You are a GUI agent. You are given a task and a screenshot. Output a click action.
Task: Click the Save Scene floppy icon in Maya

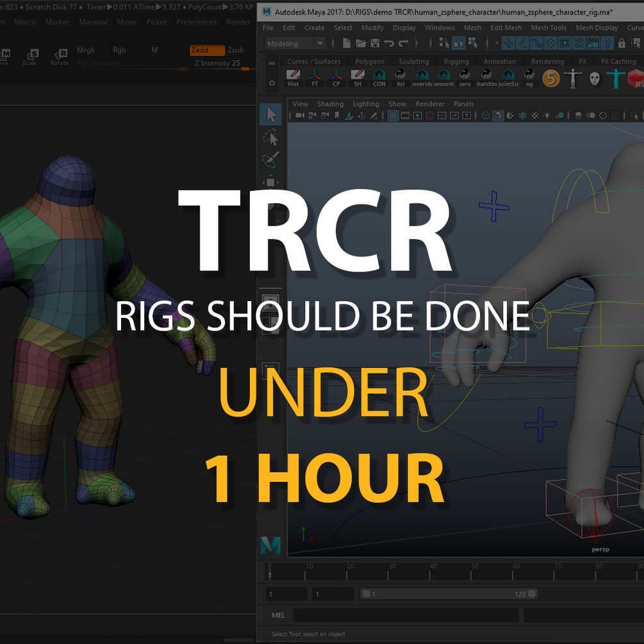375,43
